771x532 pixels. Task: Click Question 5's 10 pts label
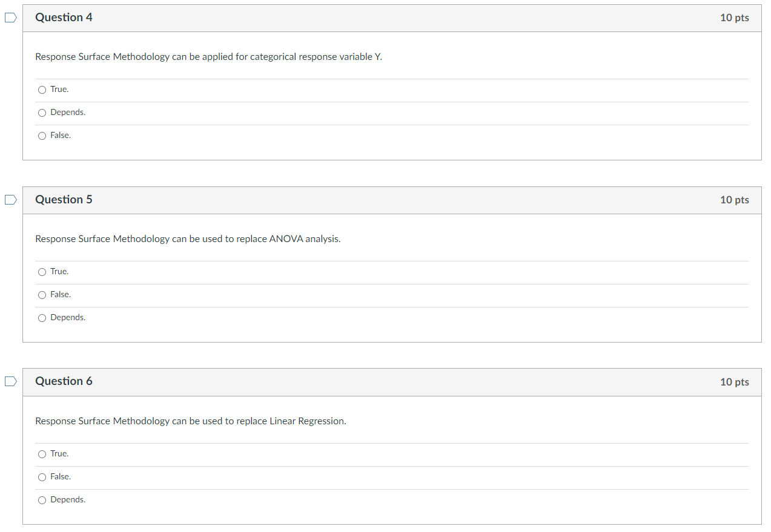pos(734,200)
